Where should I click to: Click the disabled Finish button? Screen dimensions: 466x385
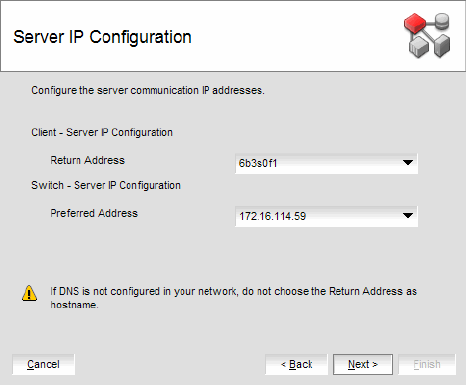[427, 364]
